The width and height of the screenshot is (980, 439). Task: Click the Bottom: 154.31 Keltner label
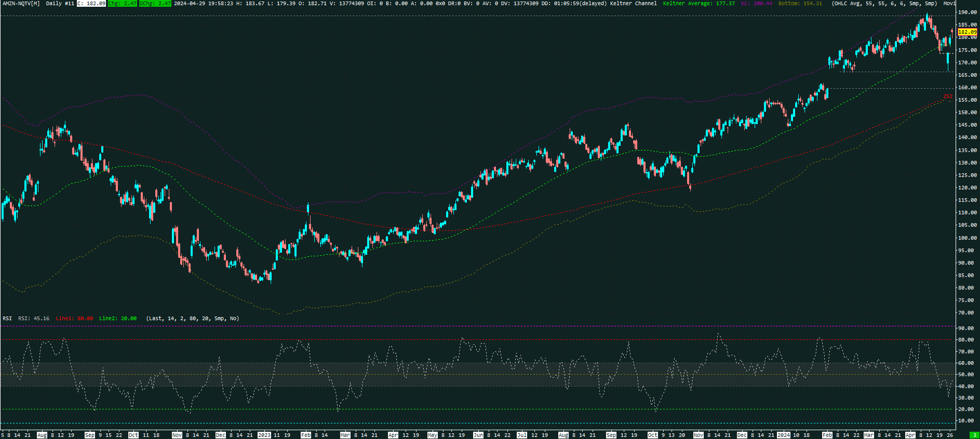point(800,4)
